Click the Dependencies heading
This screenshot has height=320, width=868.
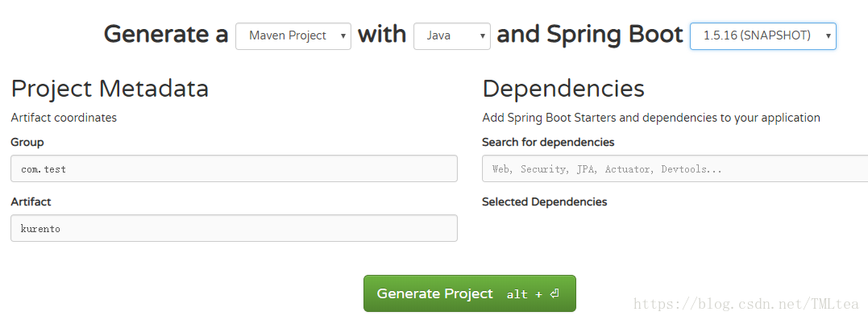[x=563, y=89]
